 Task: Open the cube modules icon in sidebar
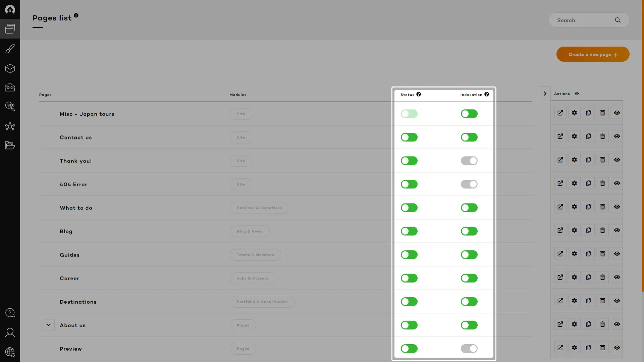(x=10, y=69)
